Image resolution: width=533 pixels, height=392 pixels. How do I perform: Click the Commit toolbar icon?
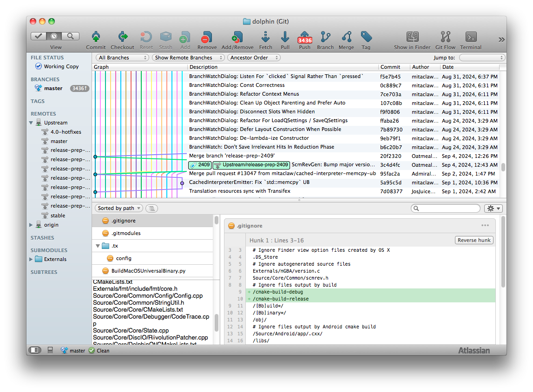(x=96, y=37)
